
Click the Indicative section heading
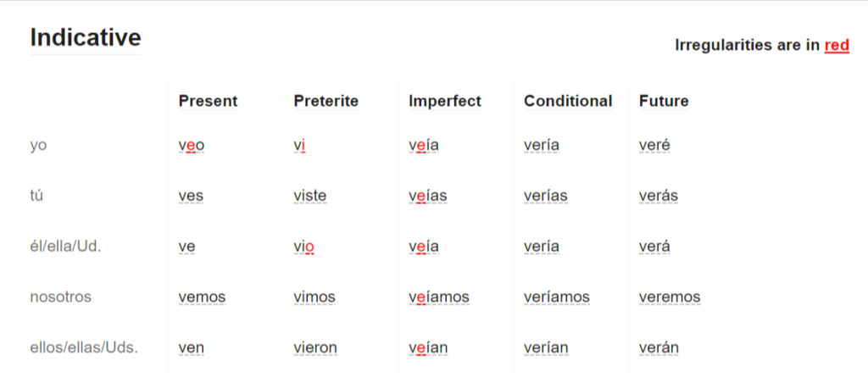point(86,37)
